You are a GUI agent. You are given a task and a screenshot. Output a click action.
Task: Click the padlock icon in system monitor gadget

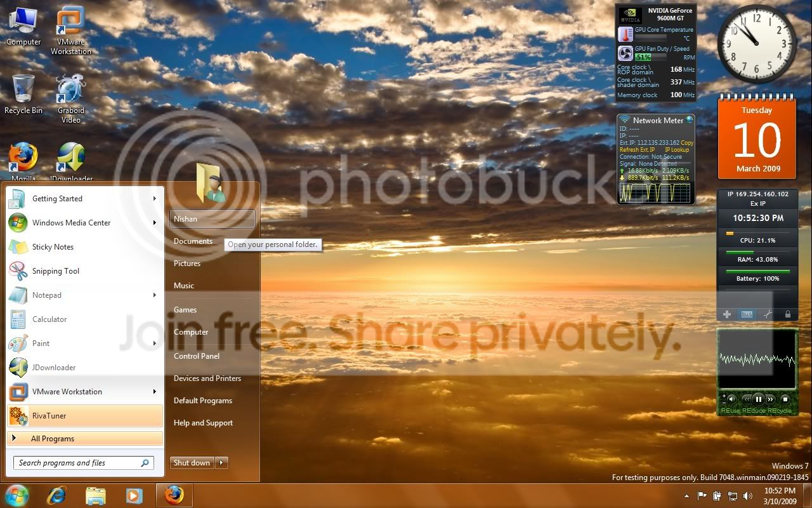(788, 314)
